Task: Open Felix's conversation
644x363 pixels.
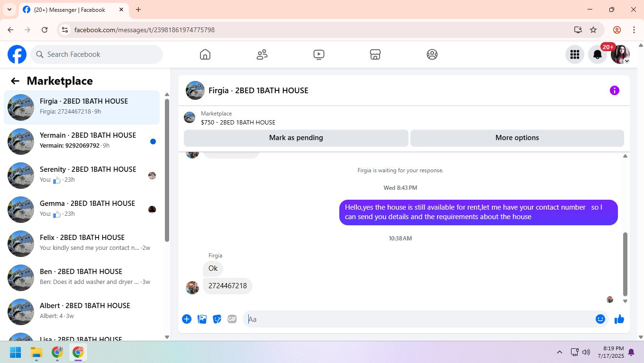Action: click(82, 244)
